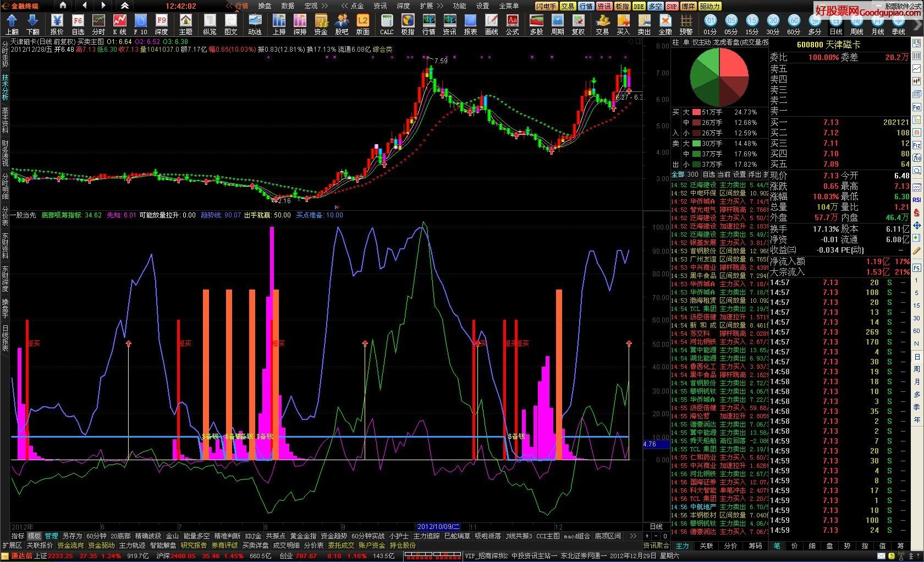Open the 股吧 stock forum icon
924x562 pixels.
coord(342,24)
